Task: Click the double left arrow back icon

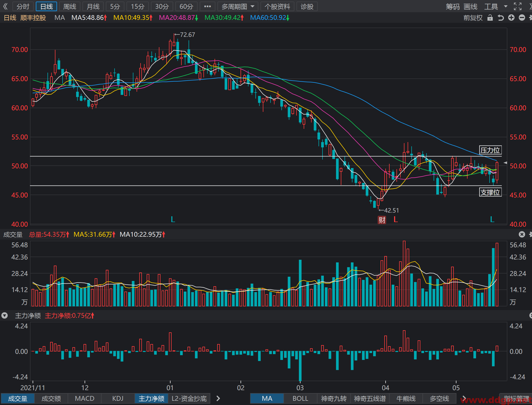Action: click(x=5, y=6)
